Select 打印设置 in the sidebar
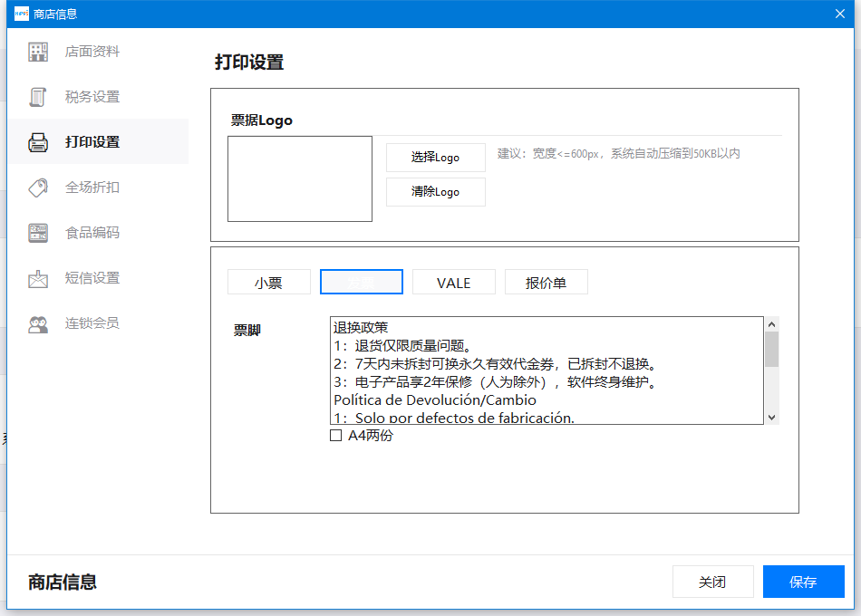This screenshot has height=616, width=861. pos(98,141)
